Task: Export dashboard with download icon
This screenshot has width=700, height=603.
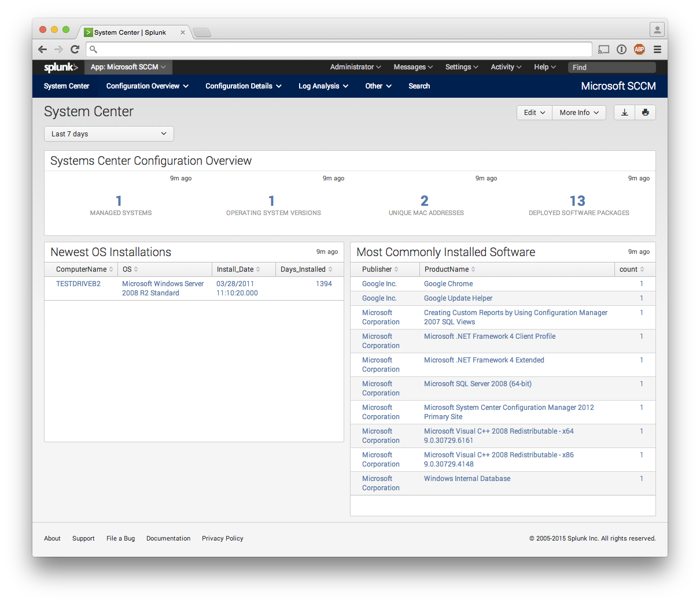Action: tap(624, 112)
